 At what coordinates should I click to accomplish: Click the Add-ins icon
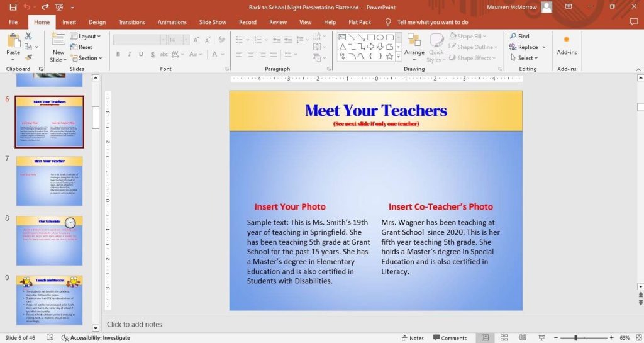click(566, 43)
